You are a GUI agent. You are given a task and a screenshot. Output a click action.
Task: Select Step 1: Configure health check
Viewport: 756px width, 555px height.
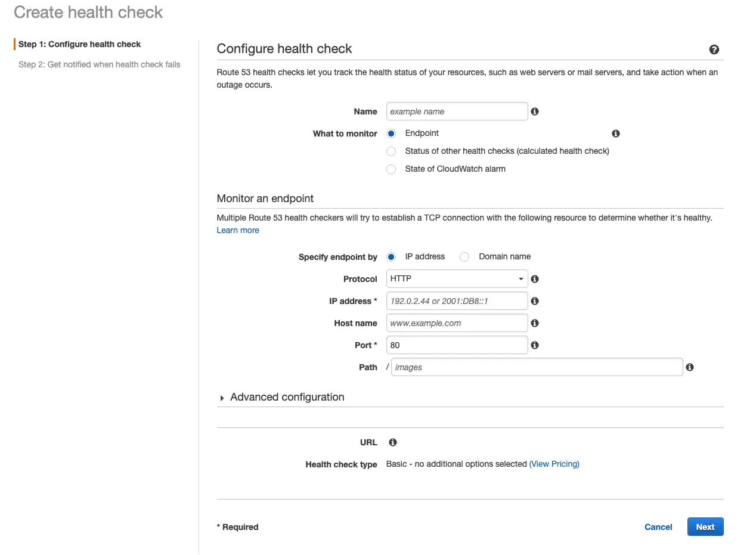pos(80,44)
